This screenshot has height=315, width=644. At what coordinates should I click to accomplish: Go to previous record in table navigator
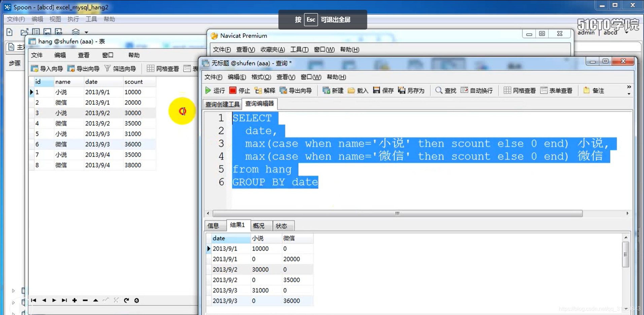point(44,300)
